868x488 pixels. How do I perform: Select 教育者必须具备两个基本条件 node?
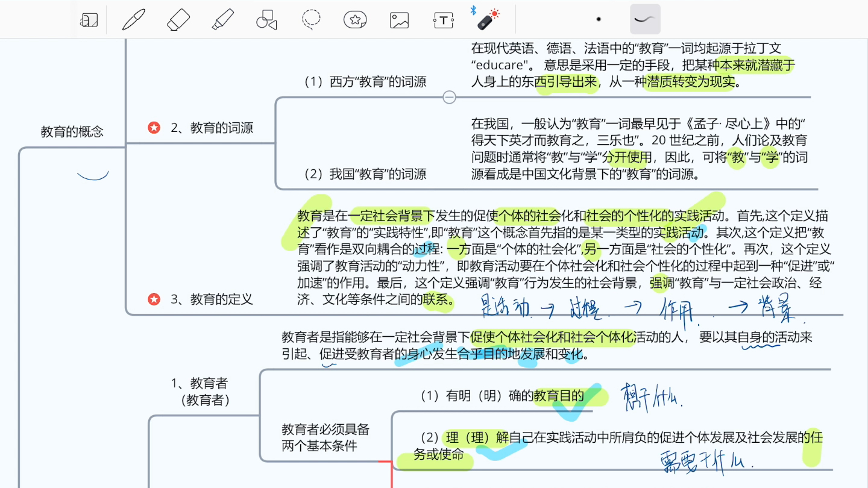pos(325,438)
